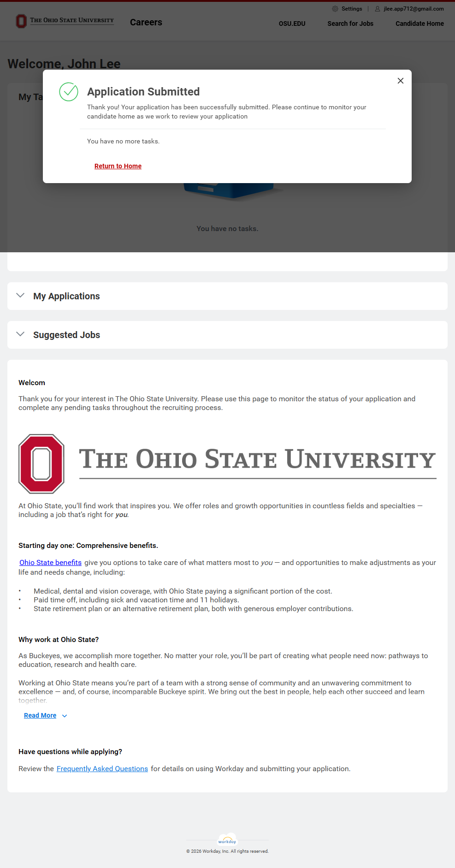Open OSU.EDU navigation item
Screen dimensions: 455x868
click(292, 24)
